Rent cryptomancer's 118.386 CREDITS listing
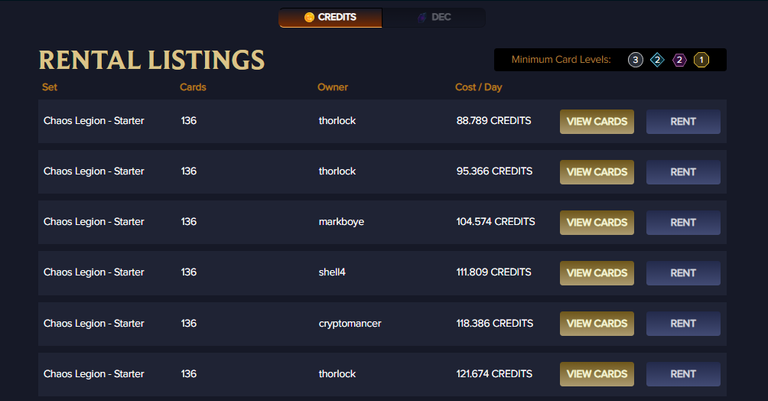Screen dimensions: 768x401 (683, 323)
